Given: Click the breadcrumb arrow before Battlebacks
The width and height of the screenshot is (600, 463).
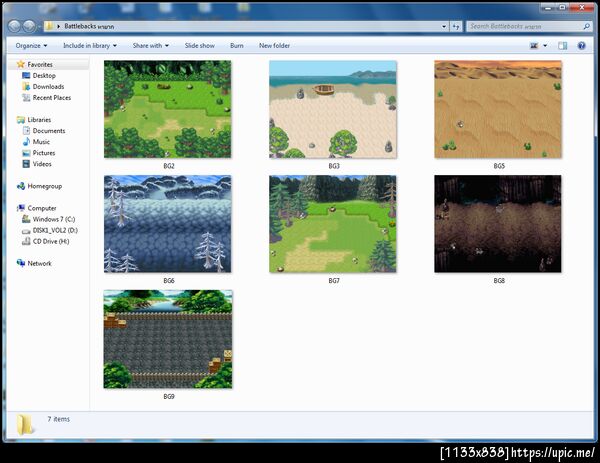Looking at the screenshot, I should coord(59,26).
